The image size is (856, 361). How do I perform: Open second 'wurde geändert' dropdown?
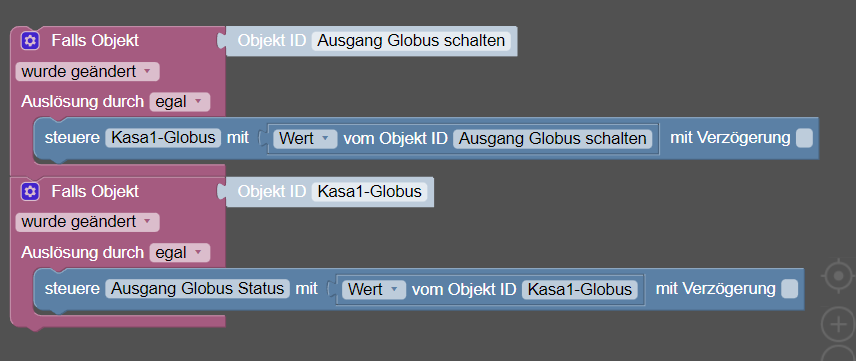(87, 222)
